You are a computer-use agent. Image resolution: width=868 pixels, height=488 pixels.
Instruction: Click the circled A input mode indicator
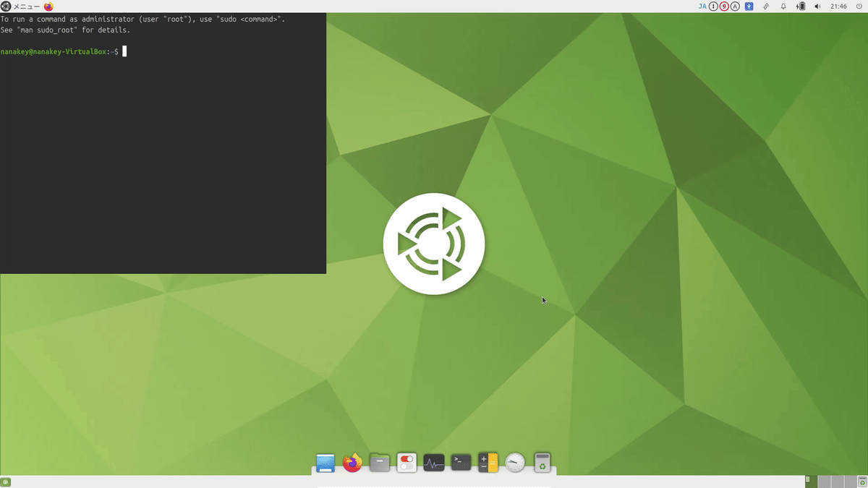735,7
